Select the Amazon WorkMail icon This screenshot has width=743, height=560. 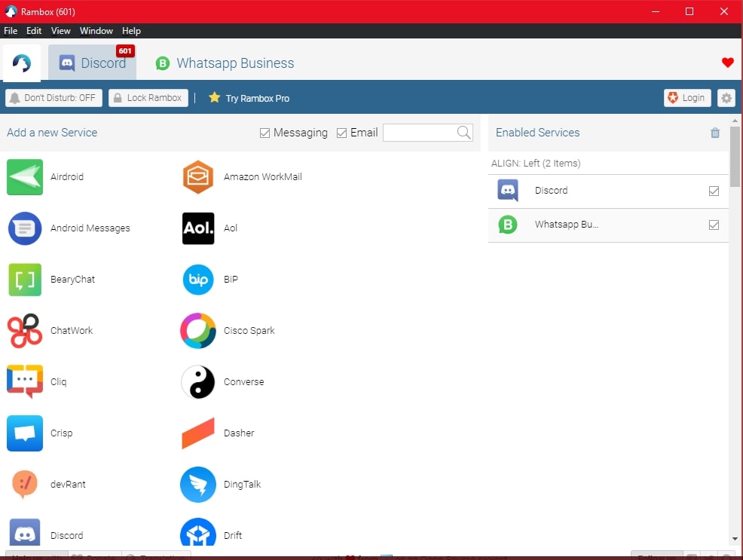click(197, 176)
